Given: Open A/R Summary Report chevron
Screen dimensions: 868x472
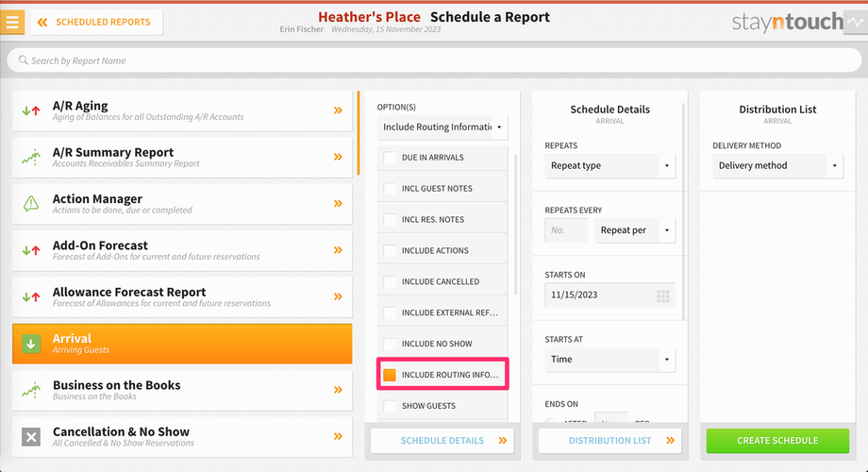Looking at the screenshot, I should coord(338,157).
